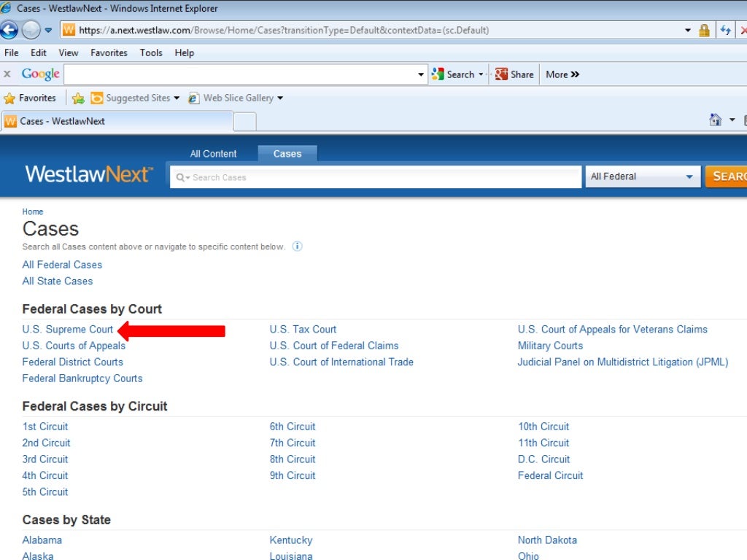Viewport: 747px width, 560px height.
Task: Click the Google+ Share button
Action: (x=514, y=74)
